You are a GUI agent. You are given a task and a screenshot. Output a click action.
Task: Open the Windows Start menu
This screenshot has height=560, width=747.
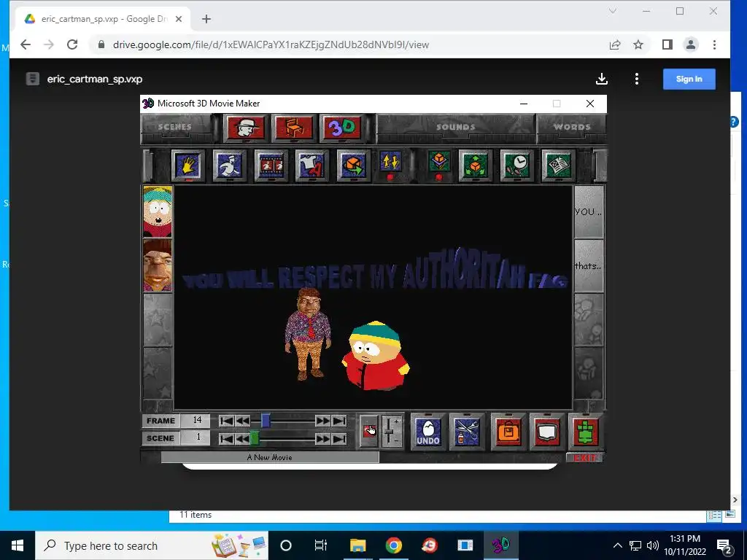point(18,545)
